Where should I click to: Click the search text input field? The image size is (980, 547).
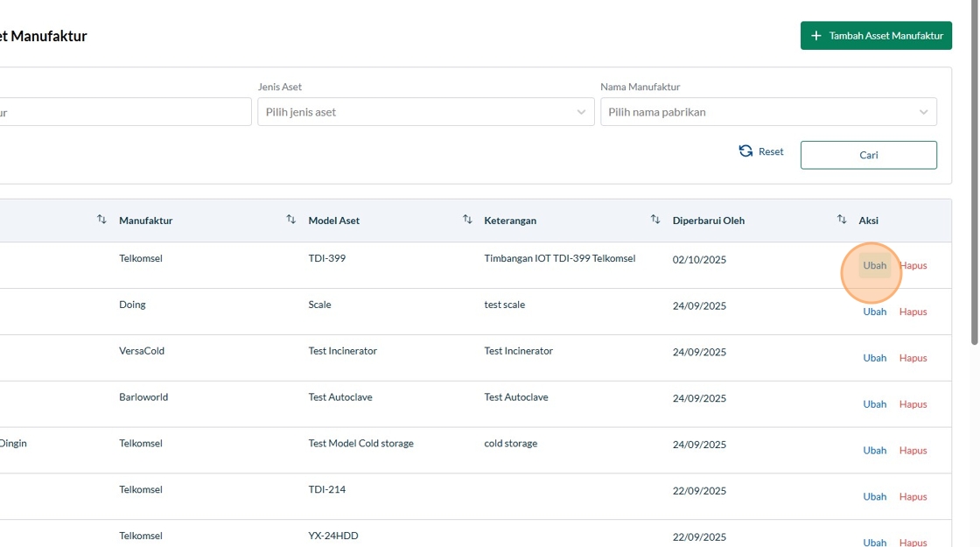click(125, 112)
